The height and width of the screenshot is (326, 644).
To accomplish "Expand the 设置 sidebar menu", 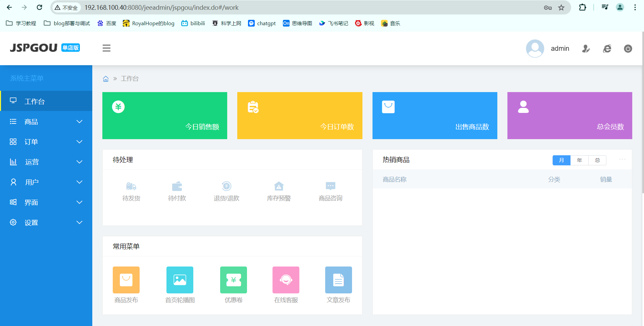I will tap(46, 222).
